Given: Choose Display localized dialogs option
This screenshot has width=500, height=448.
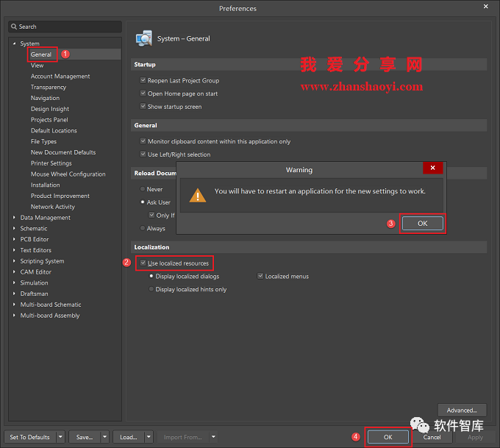Looking at the screenshot, I should pos(151,277).
